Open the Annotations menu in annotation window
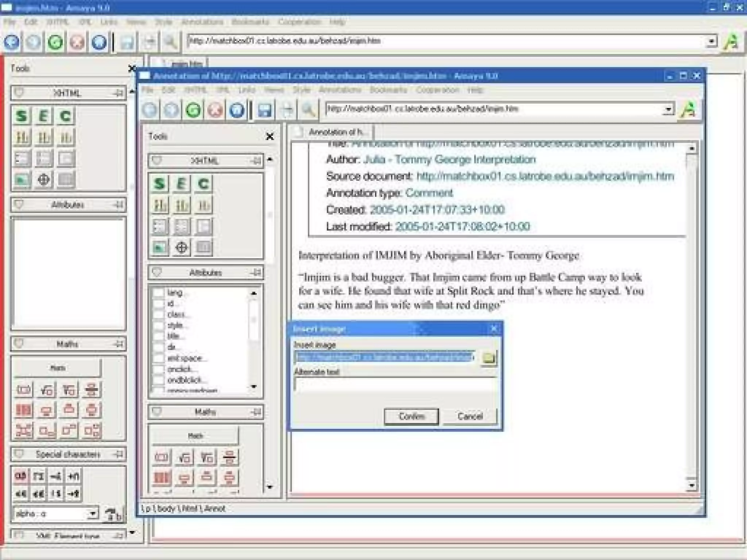 tap(340, 90)
